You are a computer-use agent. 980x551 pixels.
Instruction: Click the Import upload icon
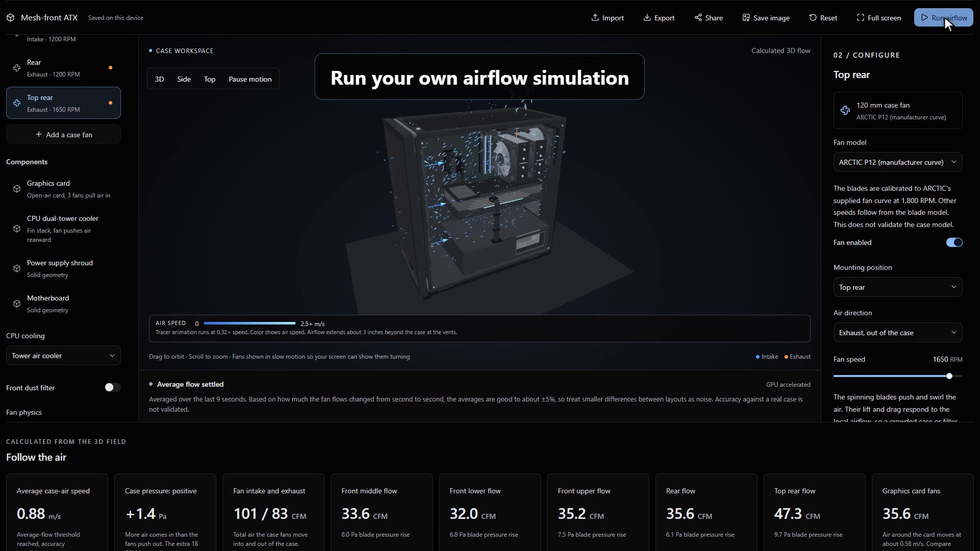click(595, 17)
